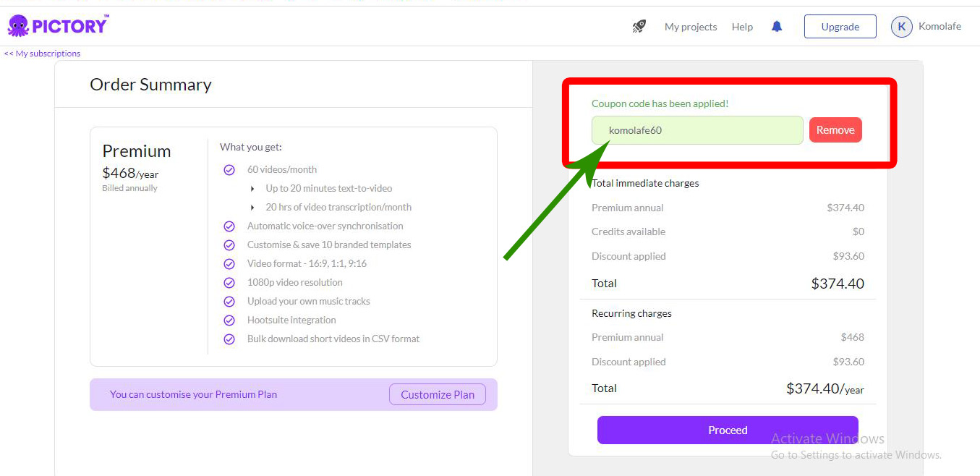
Task: Remove the applied coupon code
Action: click(x=835, y=130)
